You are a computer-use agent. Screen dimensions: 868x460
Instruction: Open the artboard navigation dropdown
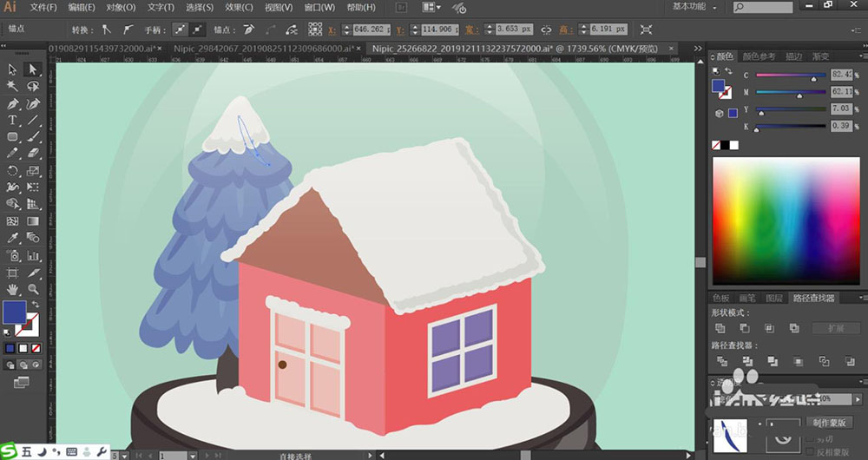[x=192, y=456]
